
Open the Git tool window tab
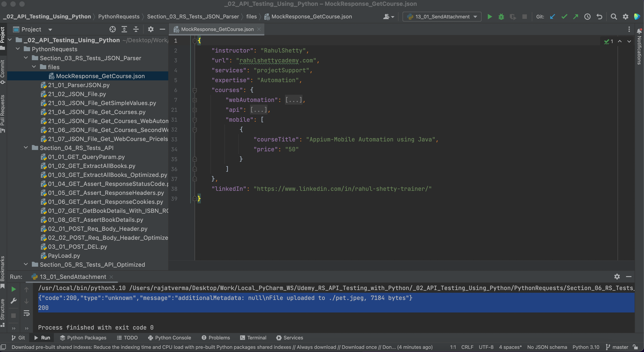tap(18, 338)
